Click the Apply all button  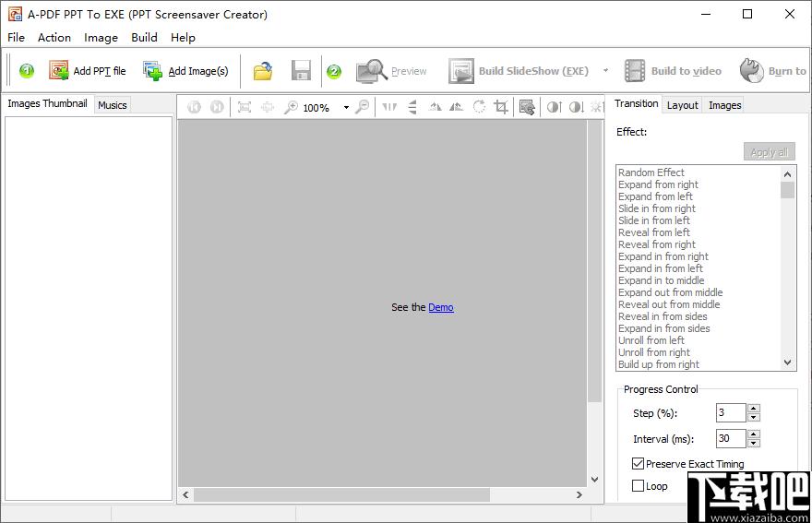point(769,152)
